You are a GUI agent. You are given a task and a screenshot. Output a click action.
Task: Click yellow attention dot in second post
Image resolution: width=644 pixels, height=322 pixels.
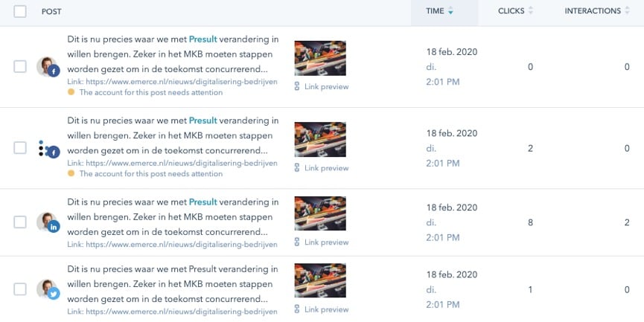click(x=71, y=173)
